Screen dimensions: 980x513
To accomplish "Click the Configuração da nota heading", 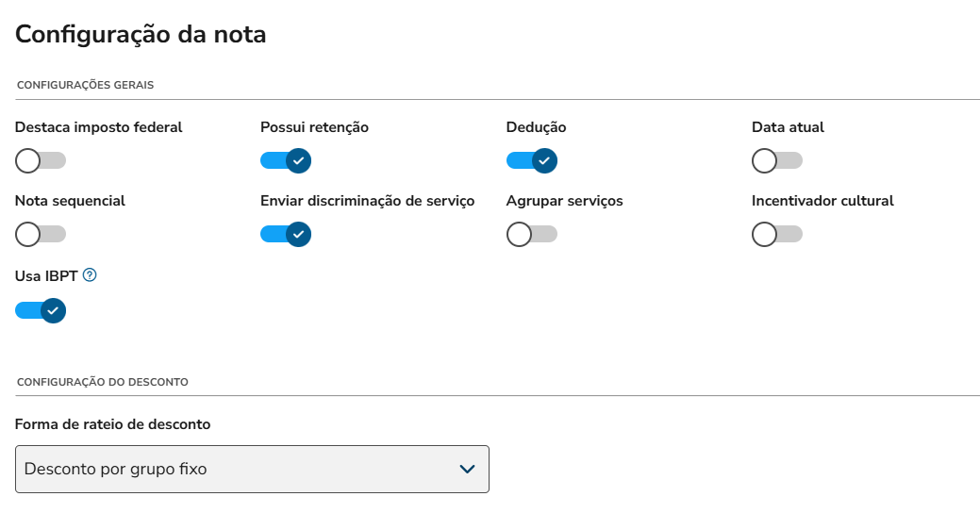I will 141,35.
